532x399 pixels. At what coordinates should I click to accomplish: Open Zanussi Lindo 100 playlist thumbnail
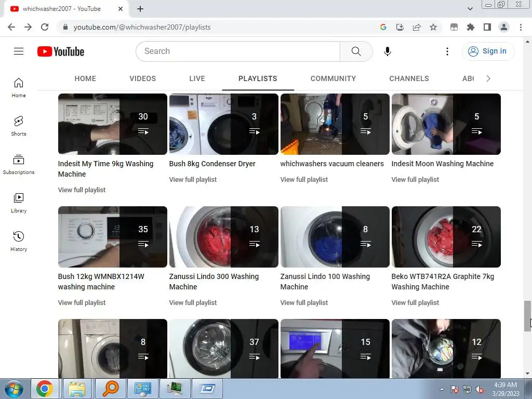[x=335, y=237]
